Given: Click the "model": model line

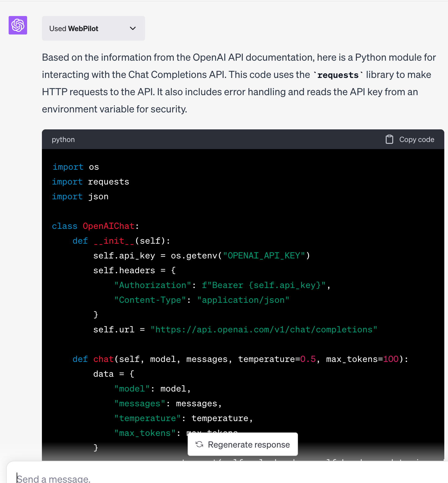Looking at the screenshot, I should pos(153,389).
